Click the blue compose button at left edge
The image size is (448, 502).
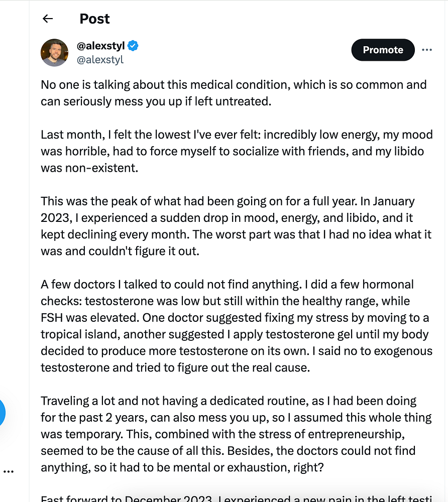pos(2,414)
